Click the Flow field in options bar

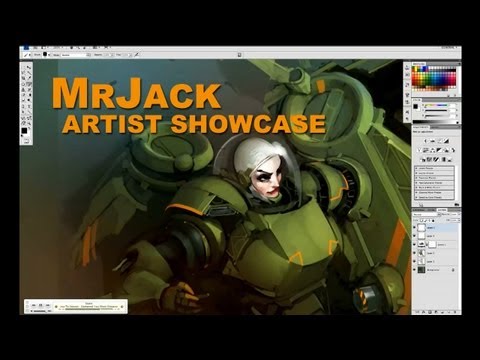126,55
